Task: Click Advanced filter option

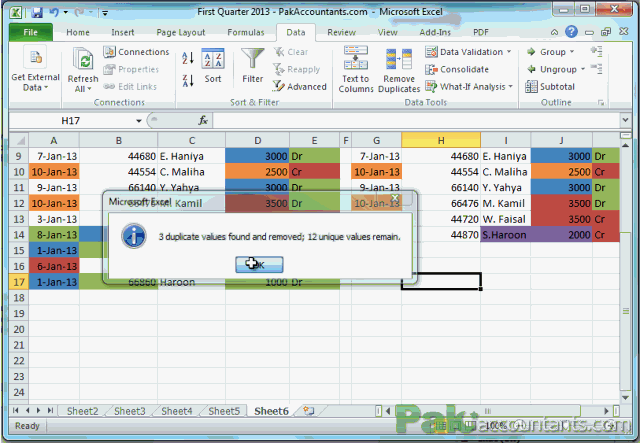Action: (300, 87)
